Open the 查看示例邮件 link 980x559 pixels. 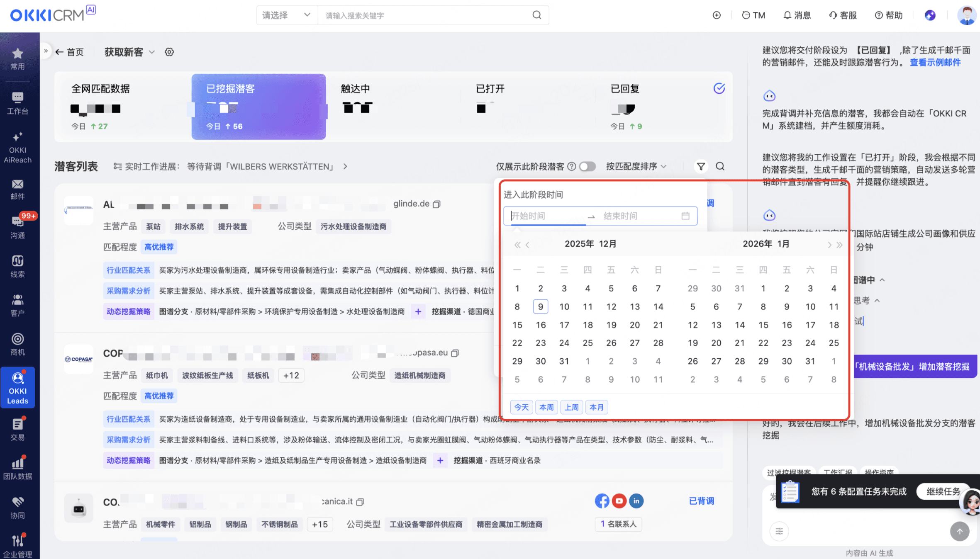pos(935,63)
